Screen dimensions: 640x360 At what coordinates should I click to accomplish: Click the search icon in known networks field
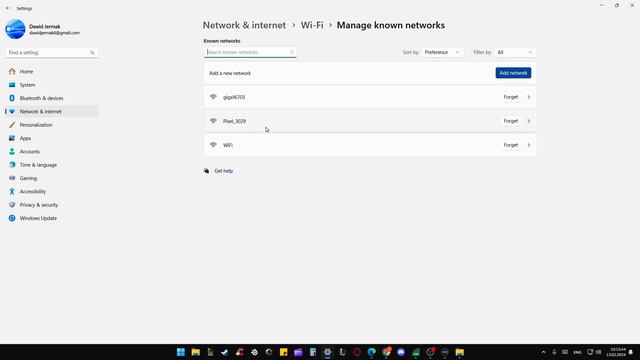click(292, 52)
